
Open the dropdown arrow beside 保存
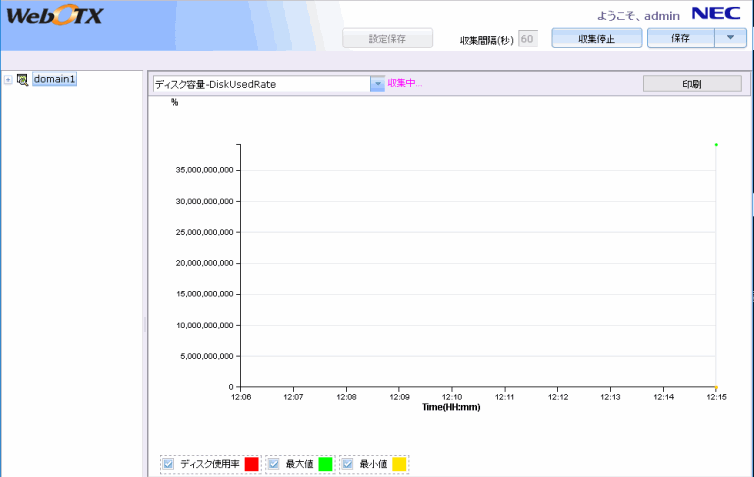coord(729,39)
